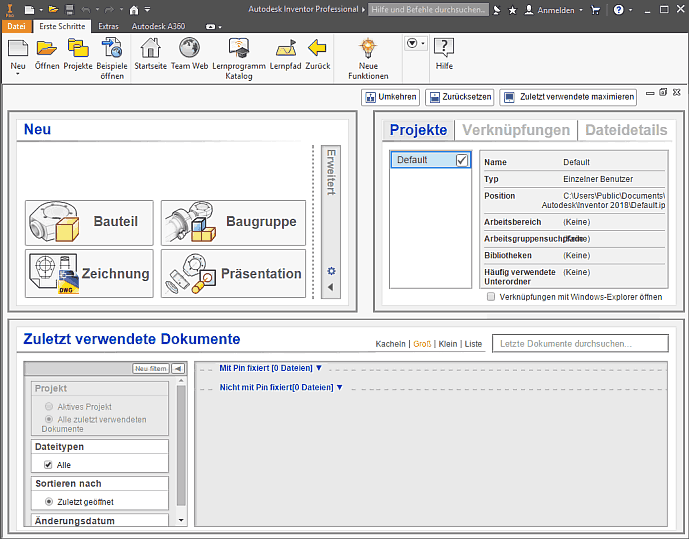Screen dimensions: 689x539
Task: Expand the Neu dropdown arrow in ribbon
Action: tap(18, 75)
